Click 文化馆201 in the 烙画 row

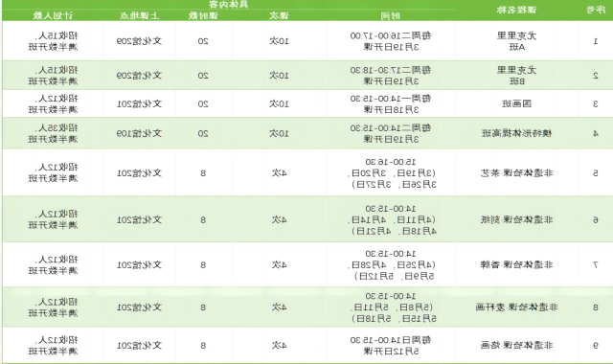pyautogui.click(x=139, y=345)
